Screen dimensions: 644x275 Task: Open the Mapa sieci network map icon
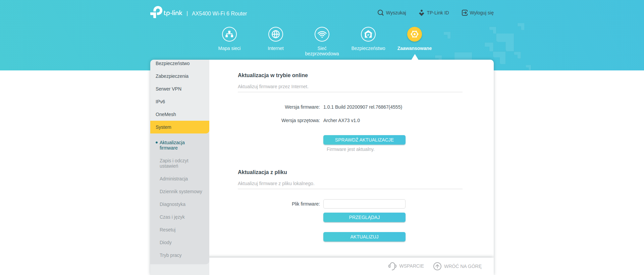click(x=229, y=34)
